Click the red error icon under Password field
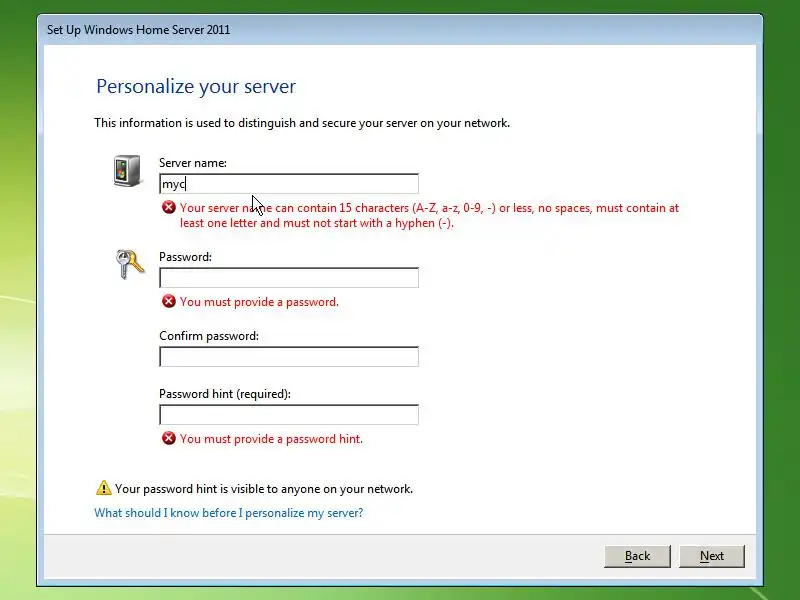The width and height of the screenshot is (800, 600). 169,301
